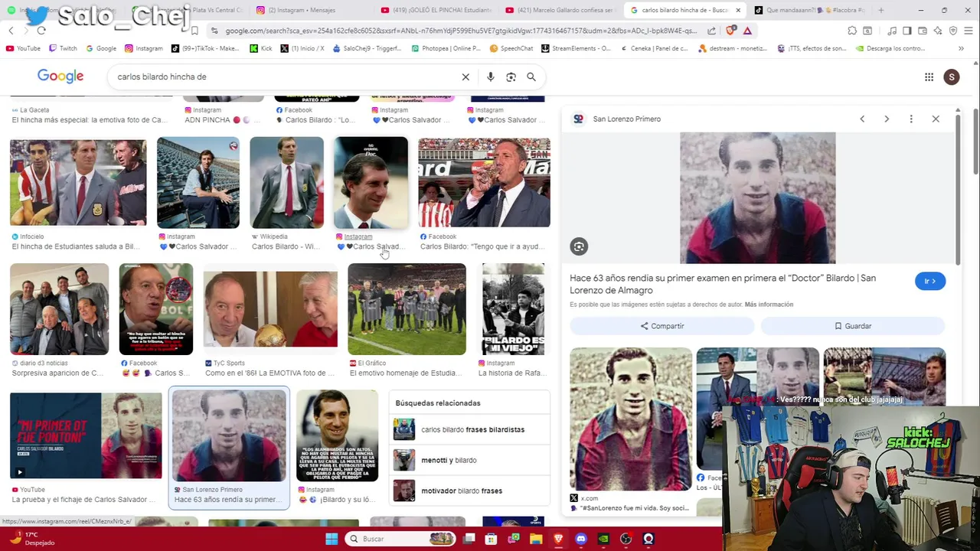Viewport: 980px width, 551px height.
Task: Open File Explorer from taskbar
Action: [x=536, y=539]
